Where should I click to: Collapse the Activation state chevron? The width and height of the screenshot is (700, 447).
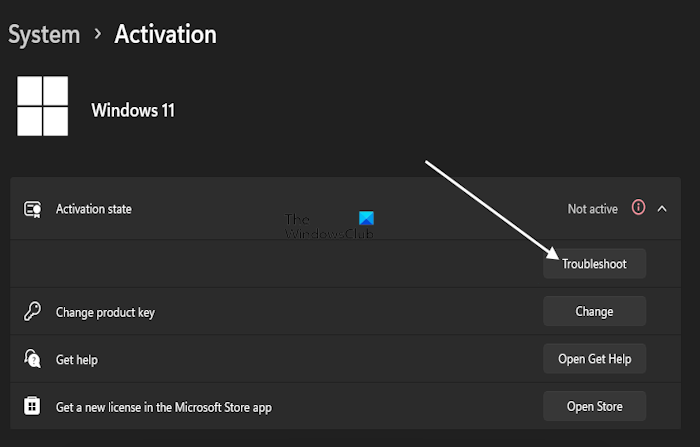click(662, 208)
